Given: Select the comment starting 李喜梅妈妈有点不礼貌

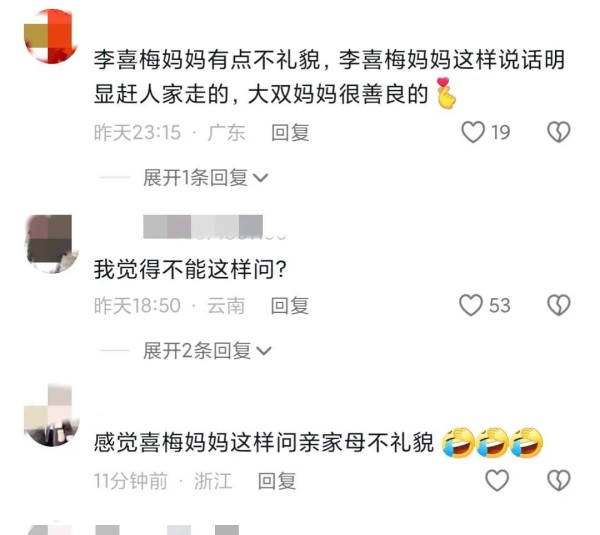Looking at the screenshot, I should coord(329,77).
